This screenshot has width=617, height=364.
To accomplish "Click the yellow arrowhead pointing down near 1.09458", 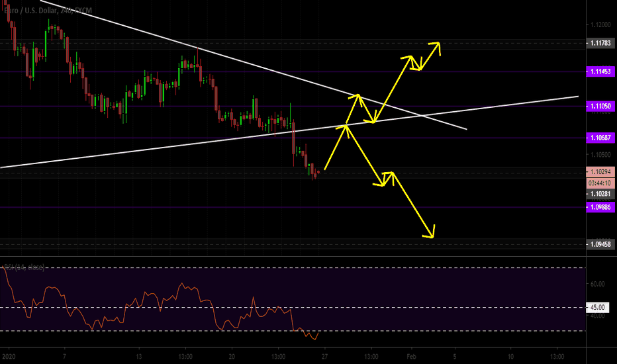I will point(430,233).
